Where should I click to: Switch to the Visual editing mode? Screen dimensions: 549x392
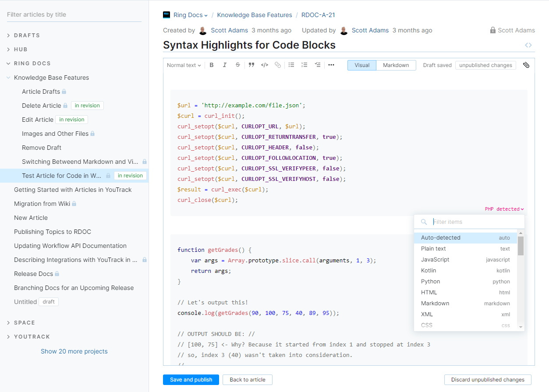click(x=361, y=65)
